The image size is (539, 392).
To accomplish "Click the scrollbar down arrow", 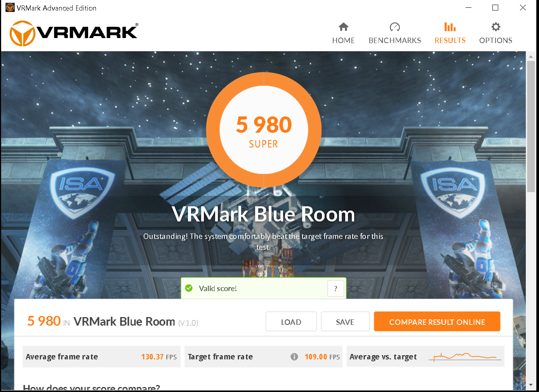I will pos(531,385).
